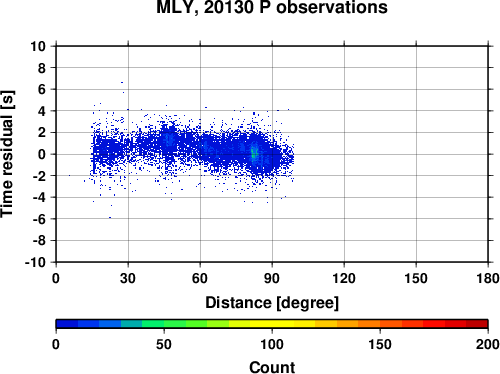
Task: Click the yellow section of the colorbar
Action: [272, 324]
